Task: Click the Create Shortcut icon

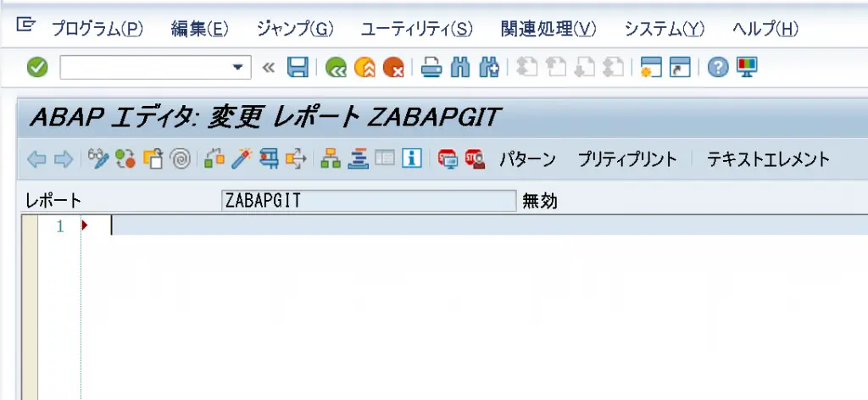Action: [679, 68]
